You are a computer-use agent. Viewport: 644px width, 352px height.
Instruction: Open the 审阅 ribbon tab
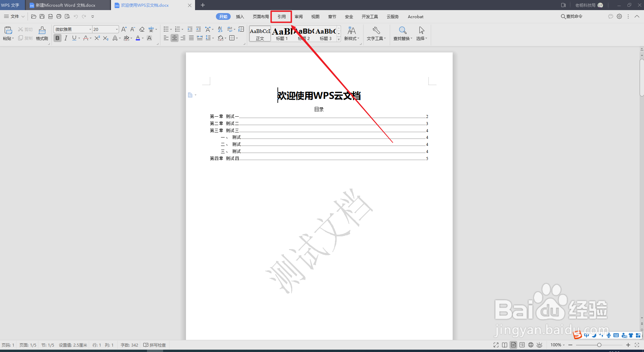(x=299, y=16)
